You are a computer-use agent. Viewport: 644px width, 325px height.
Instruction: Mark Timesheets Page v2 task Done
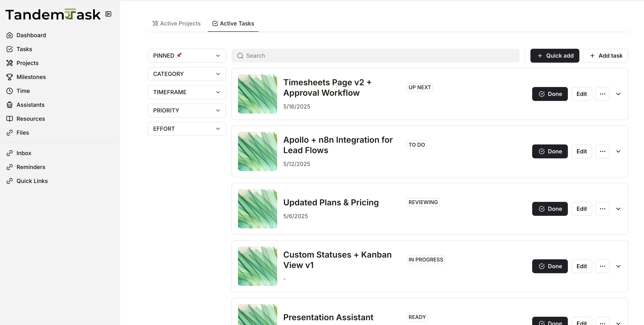[550, 94]
